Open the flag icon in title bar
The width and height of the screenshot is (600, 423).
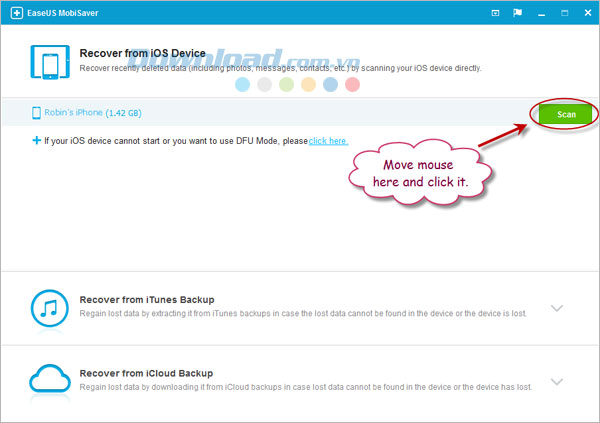point(517,13)
